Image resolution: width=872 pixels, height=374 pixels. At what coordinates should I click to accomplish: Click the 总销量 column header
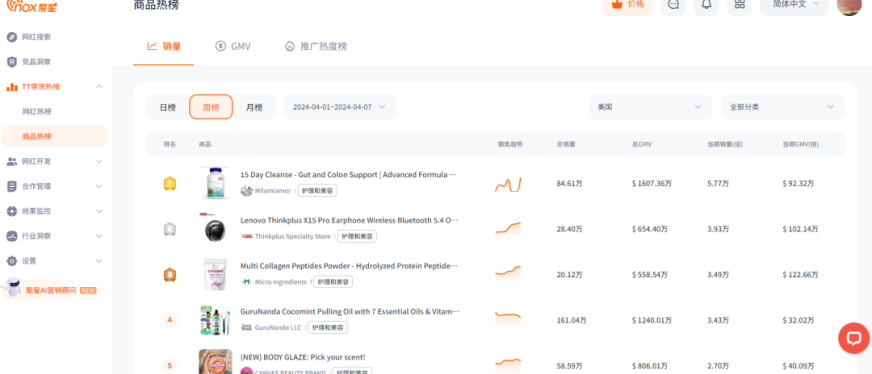tap(566, 144)
